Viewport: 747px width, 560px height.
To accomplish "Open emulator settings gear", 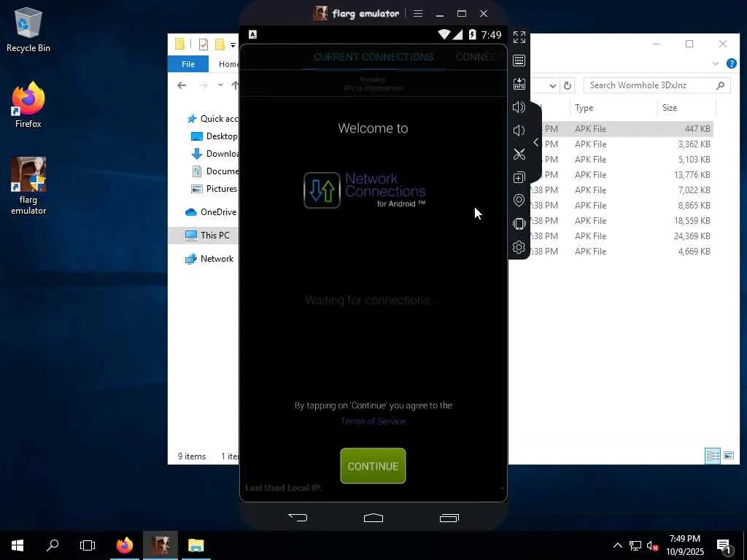I will (x=519, y=247).
